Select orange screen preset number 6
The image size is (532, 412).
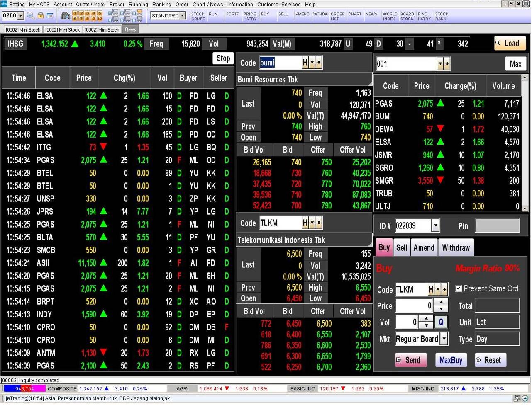75,19
